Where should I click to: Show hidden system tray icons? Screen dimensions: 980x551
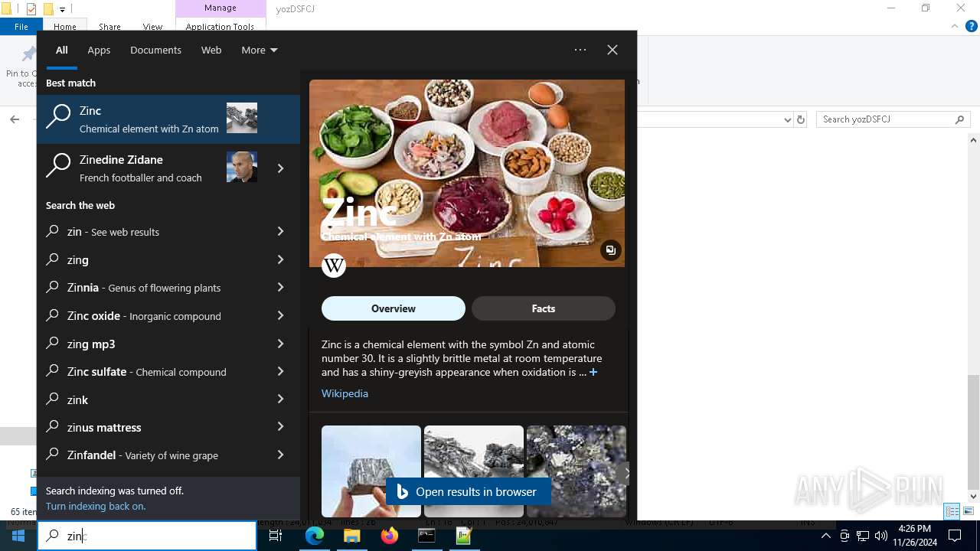[825, 536]
